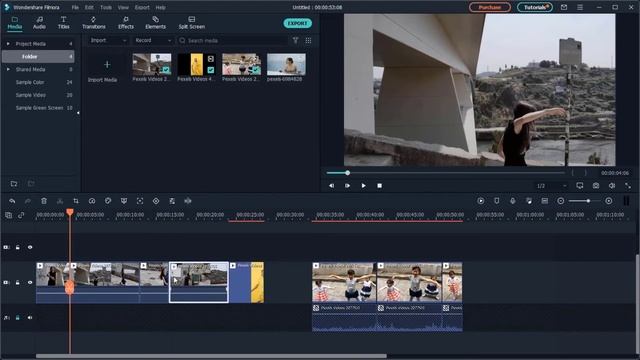Click the timeline zoom slider handle
This screenshot has width=640, height=360.
point(588,201)
